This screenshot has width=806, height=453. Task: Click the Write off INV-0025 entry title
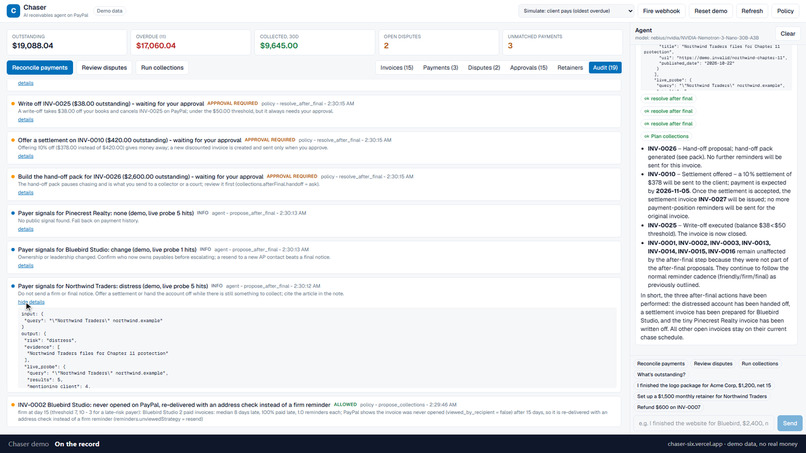click(x=111, y=103)
